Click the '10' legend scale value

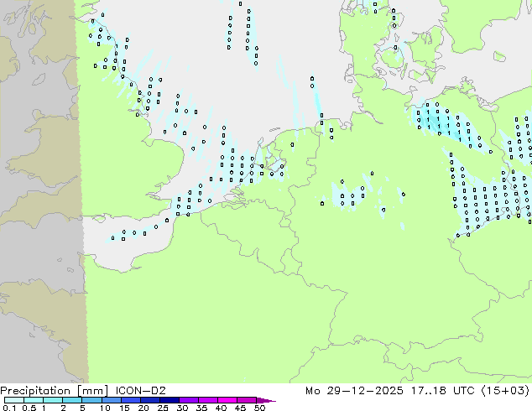coord(105,408)
